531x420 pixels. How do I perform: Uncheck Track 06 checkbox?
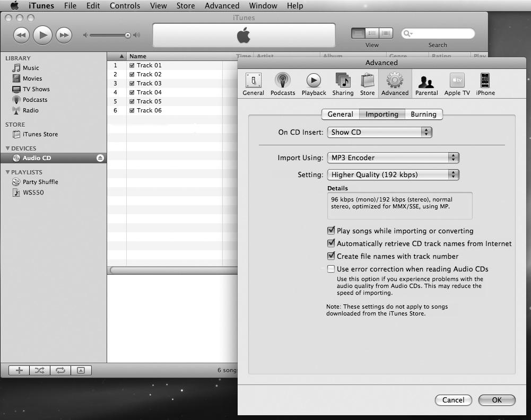tap(132, 110)
